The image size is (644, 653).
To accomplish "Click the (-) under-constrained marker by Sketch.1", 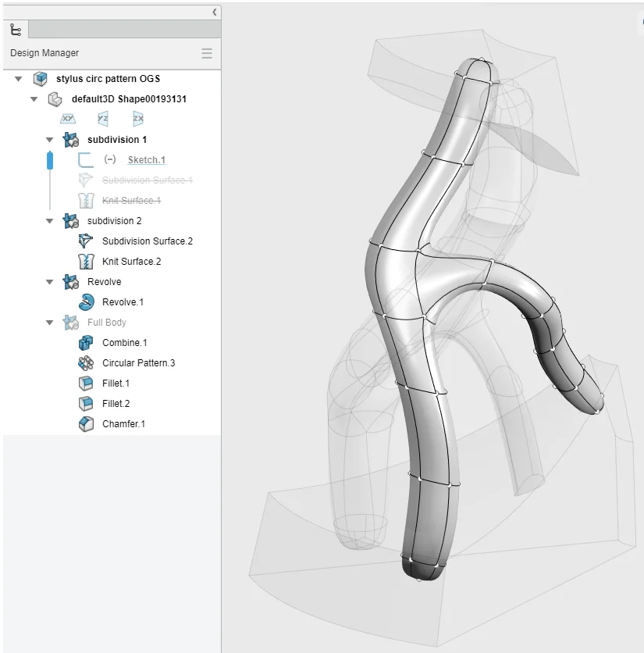I will (110, 159).
